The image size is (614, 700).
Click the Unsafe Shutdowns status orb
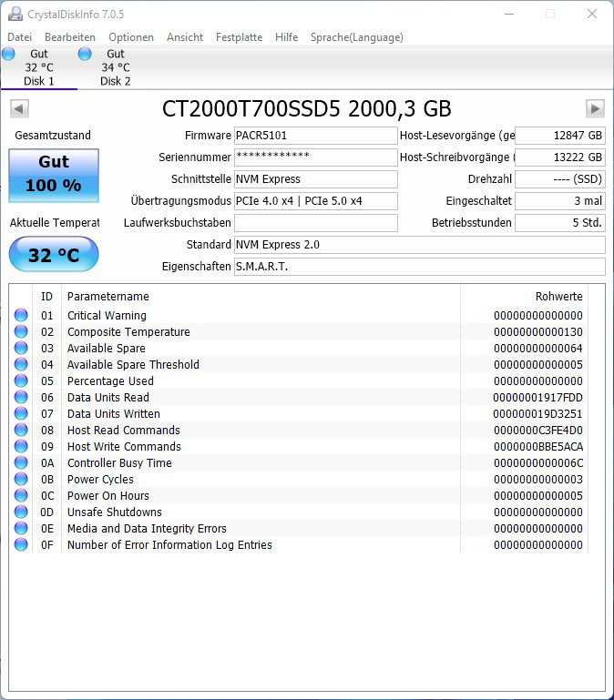coord(21,512)
